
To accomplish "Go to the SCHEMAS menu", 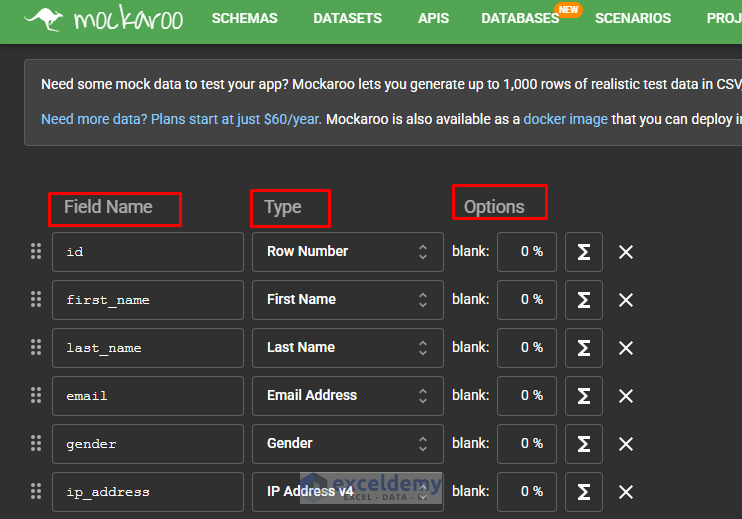I will click(x=245, y=18).
